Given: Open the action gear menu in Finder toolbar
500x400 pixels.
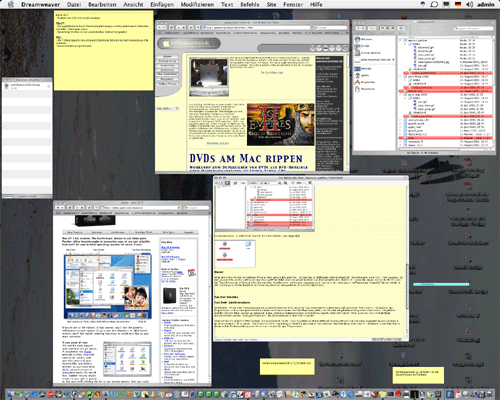Looking at the screenshot, I should pos(402,28).
